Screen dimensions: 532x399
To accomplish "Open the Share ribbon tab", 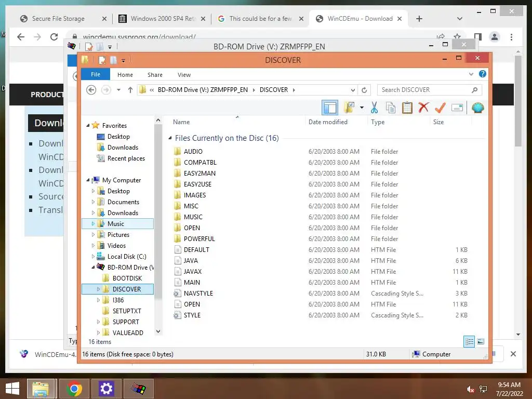I will pos(155,75).
